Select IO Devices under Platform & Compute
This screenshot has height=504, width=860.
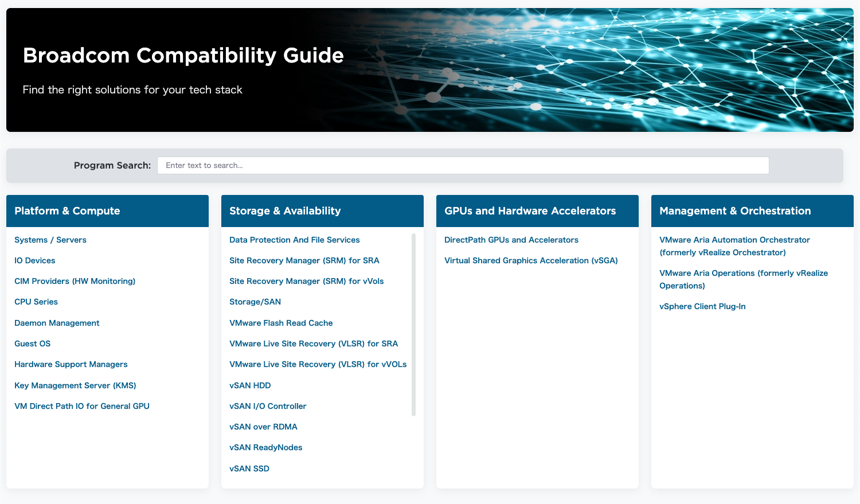34,260
